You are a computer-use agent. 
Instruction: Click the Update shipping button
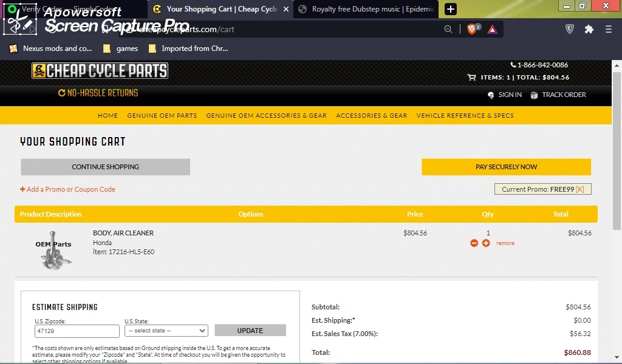coord(250,331)
